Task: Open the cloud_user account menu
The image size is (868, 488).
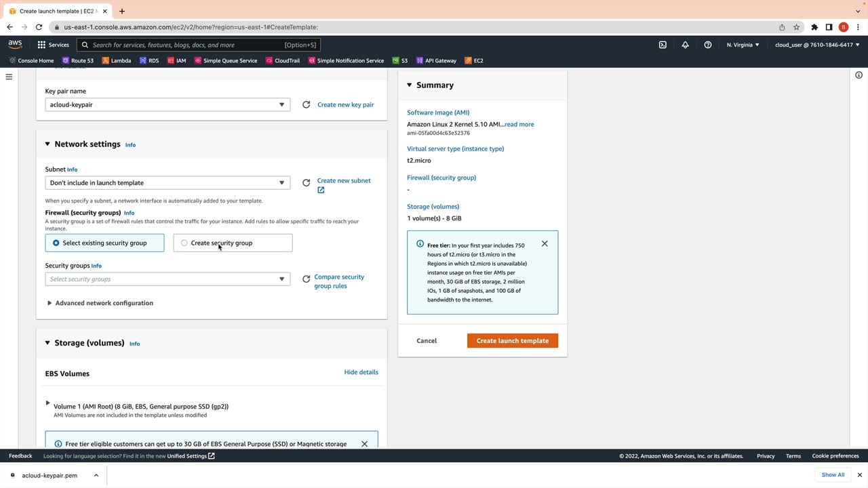Action: pyautogui.click(x=817, y=45)
